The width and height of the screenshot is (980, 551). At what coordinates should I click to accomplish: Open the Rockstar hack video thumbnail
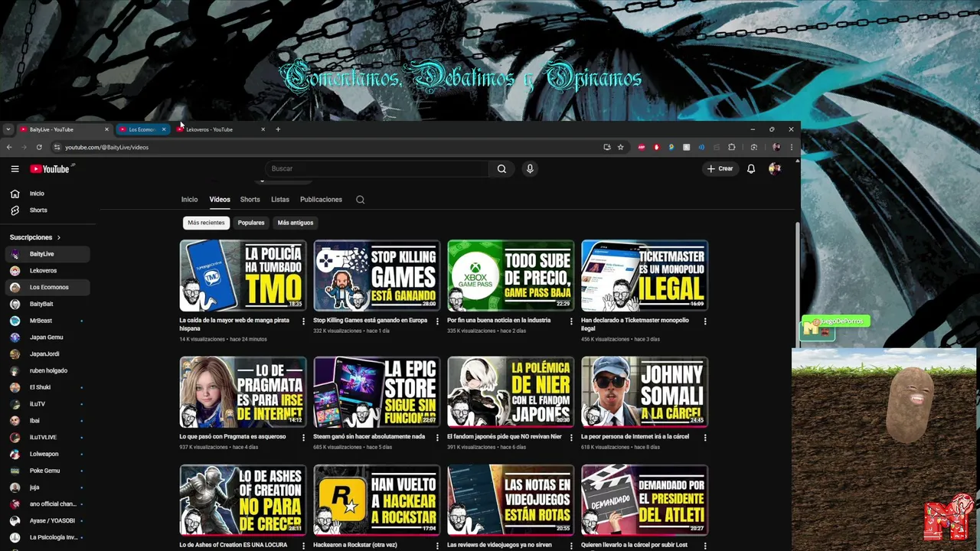(377, 500)
